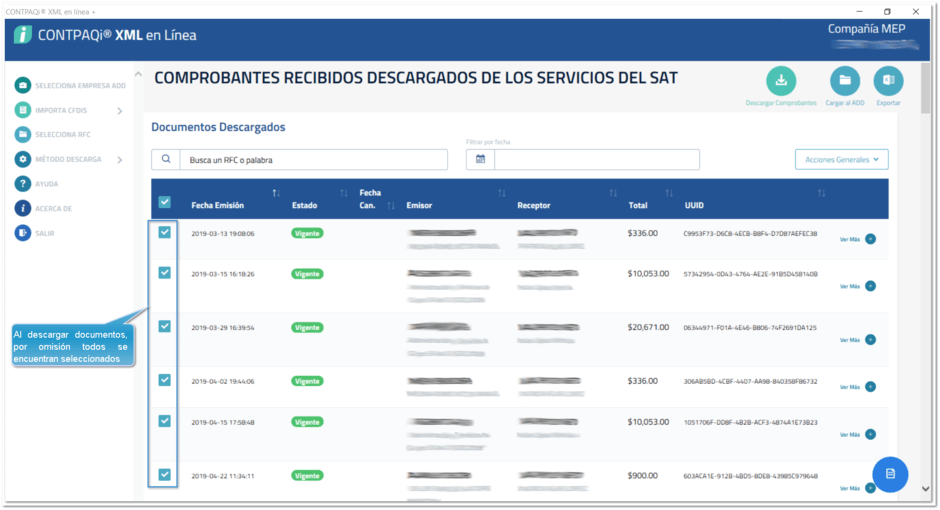Sort by Estado column arrows

click(x=344, y=193)
